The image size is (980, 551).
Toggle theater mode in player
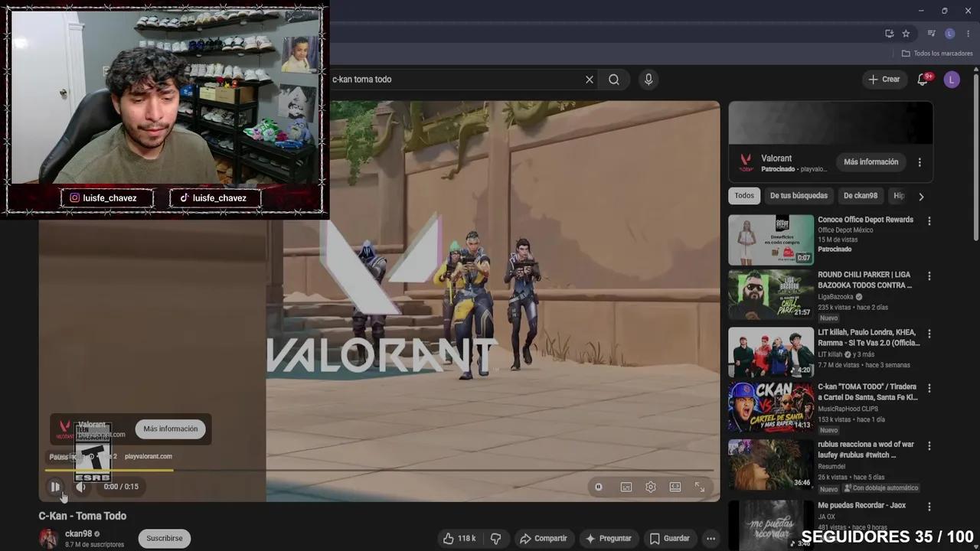[675, 487]
